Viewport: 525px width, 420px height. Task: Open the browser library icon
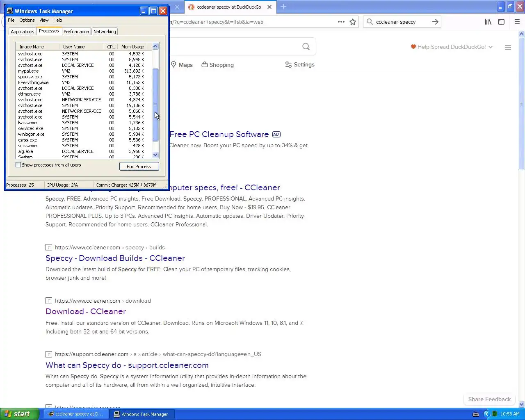click(x=488, y=22)
